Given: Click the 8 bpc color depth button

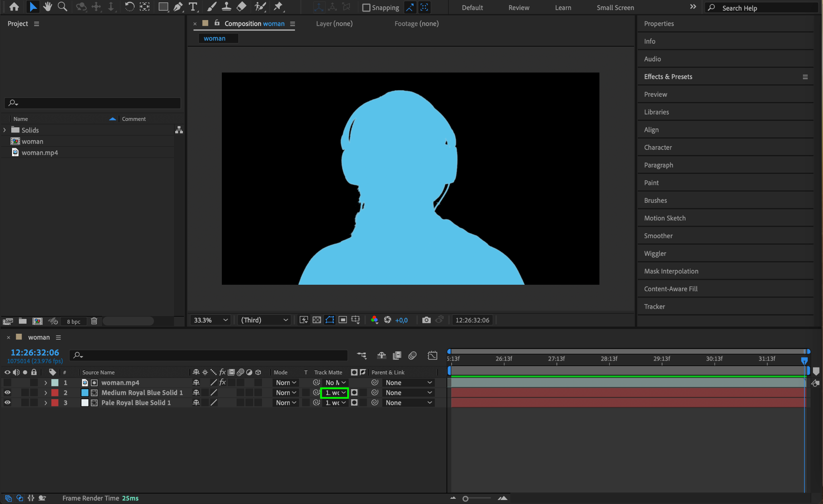Looking at the screenshot, I should pos(74,322).
